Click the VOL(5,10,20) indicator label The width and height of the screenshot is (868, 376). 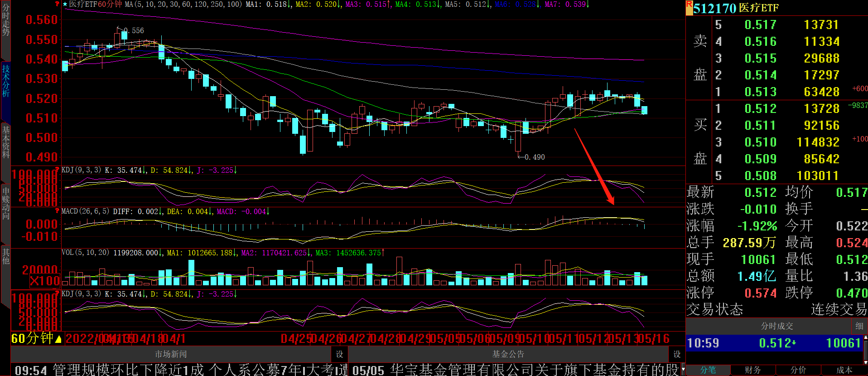[x=85, y=252]
